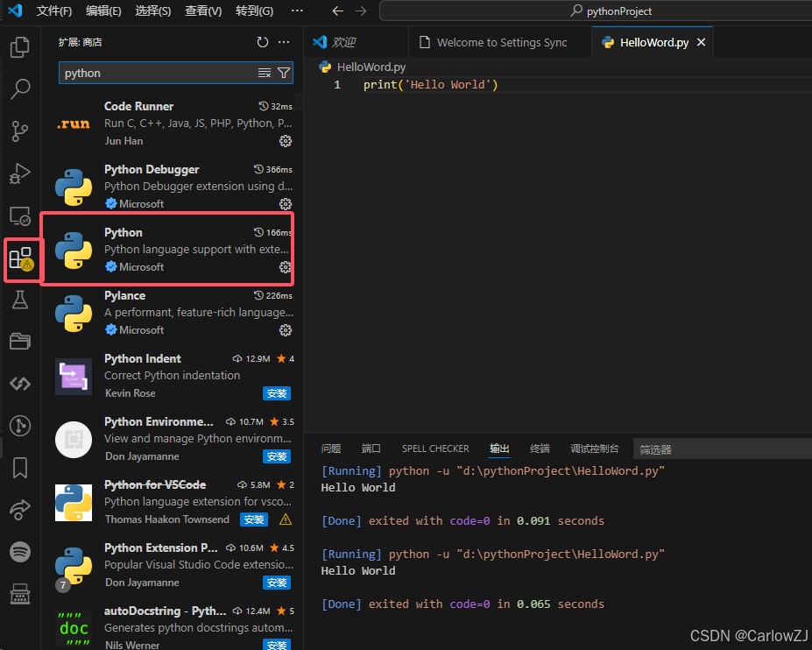Open the extension filter funnel
This screenshot has height=650, width=812.
point(284,73)
